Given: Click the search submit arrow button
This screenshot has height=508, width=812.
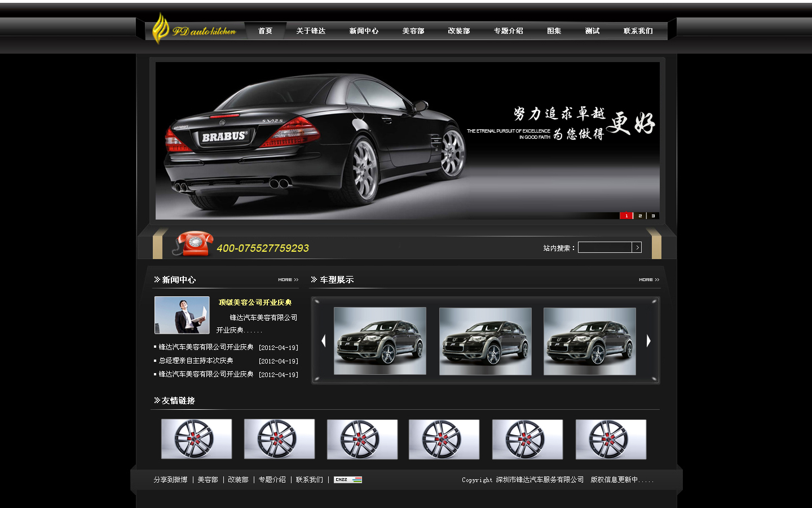Looking at the screenshot, I should 637,247.
